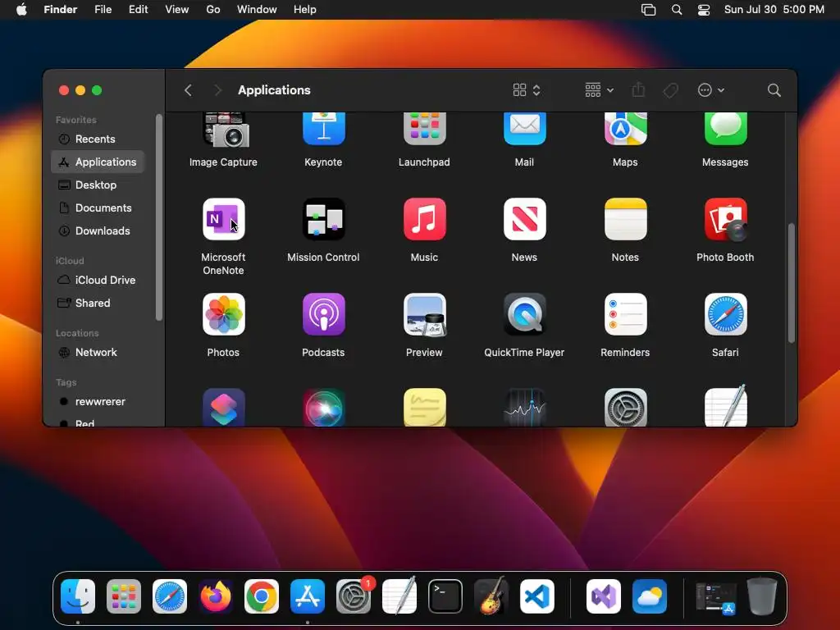Image resolution: width=840 pixels, height=630 pixels.
Task: Open Spotlight search in the menu bar
Action: click(677, 10)
